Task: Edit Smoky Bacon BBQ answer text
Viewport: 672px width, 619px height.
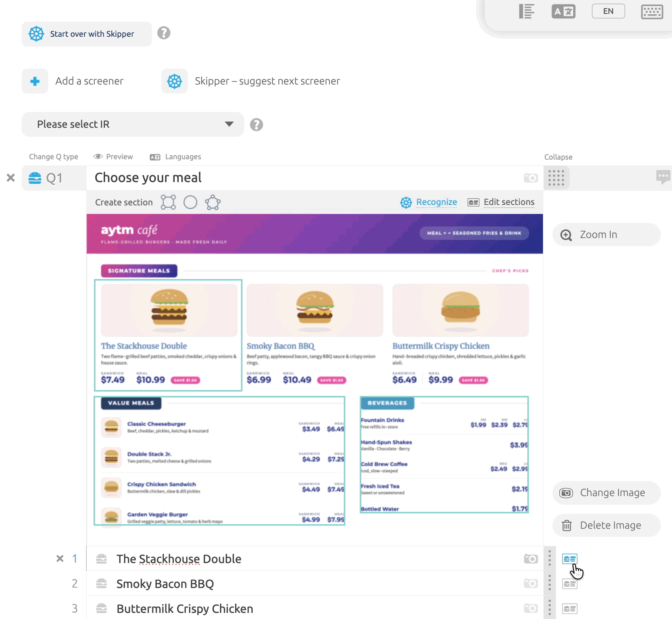Action: [x=165, y=584]
